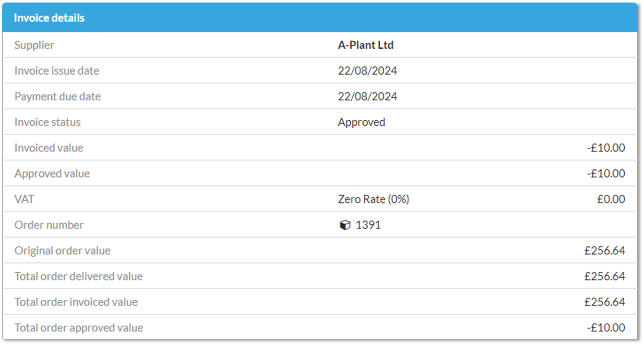Click the Total order invoiced value amount

(x=605, y=302)
